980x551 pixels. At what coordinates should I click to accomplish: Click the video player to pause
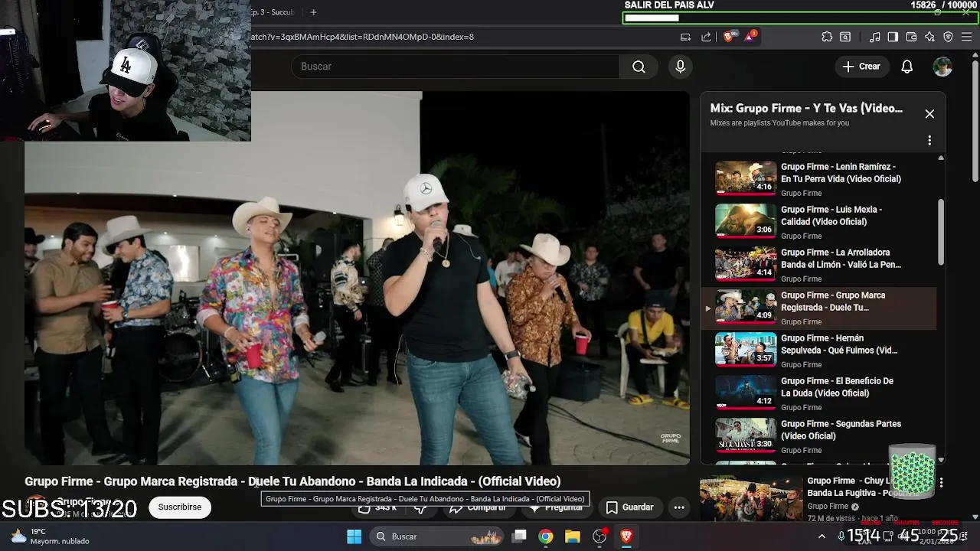(x=357, y=279)
